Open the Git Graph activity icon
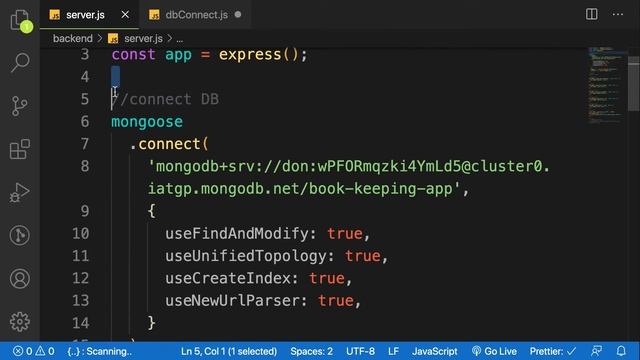The image size is (640, 360). click(x=20, y=235)
